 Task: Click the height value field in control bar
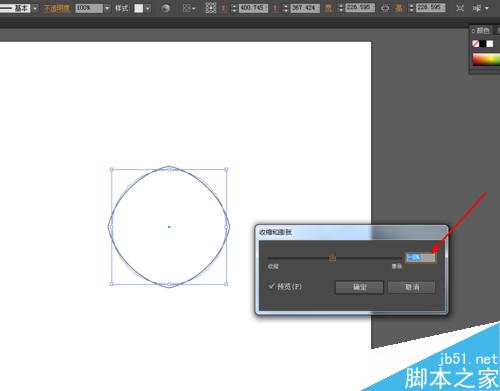click(x=430, y=8)
